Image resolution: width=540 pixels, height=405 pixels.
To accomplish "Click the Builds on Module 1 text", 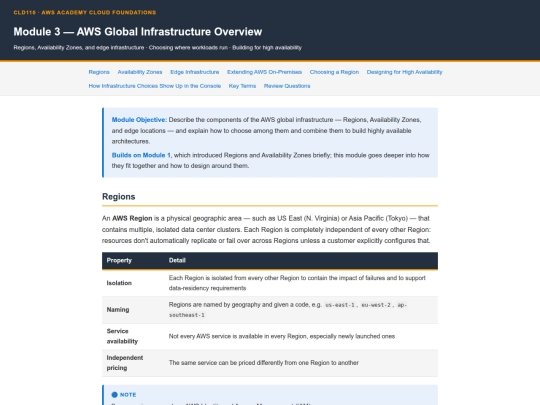I will click(141, 155).
